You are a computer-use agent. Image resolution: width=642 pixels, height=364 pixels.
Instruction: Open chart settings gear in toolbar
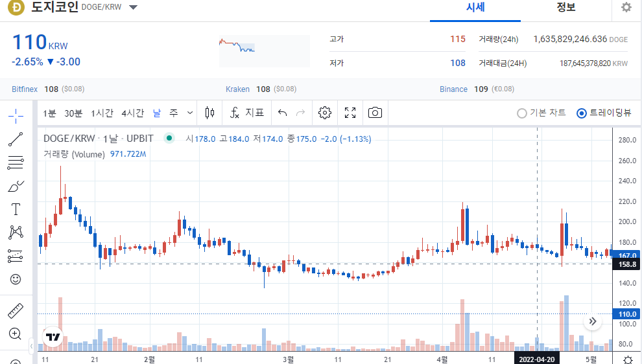(x=325, y=113)
